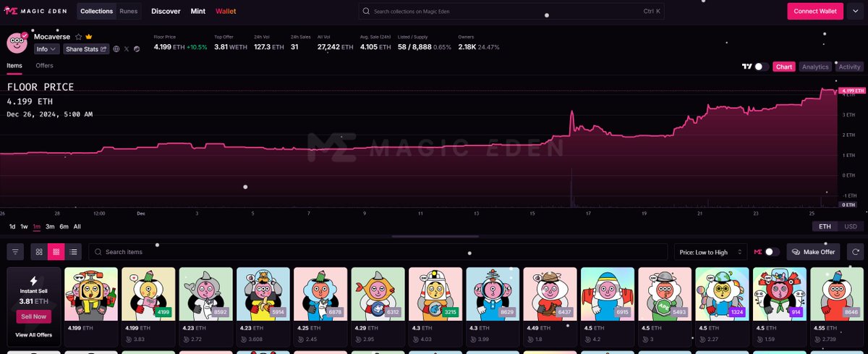Favorite Mocaverse with the star icon
The height and width of the screenshot is (354, 868).
point(78,36)
